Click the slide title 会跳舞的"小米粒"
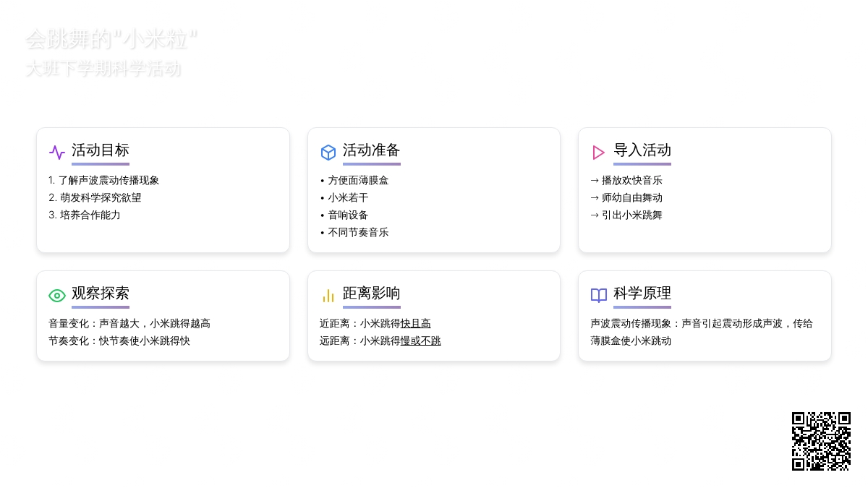 coord(111,39)
